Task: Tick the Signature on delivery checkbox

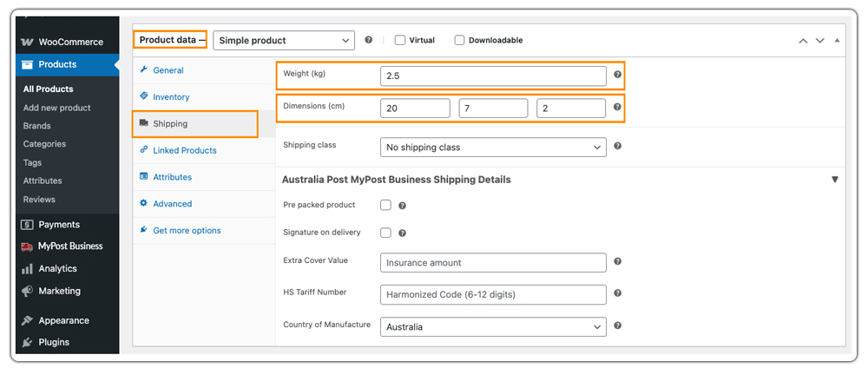Action: (385, 233)
